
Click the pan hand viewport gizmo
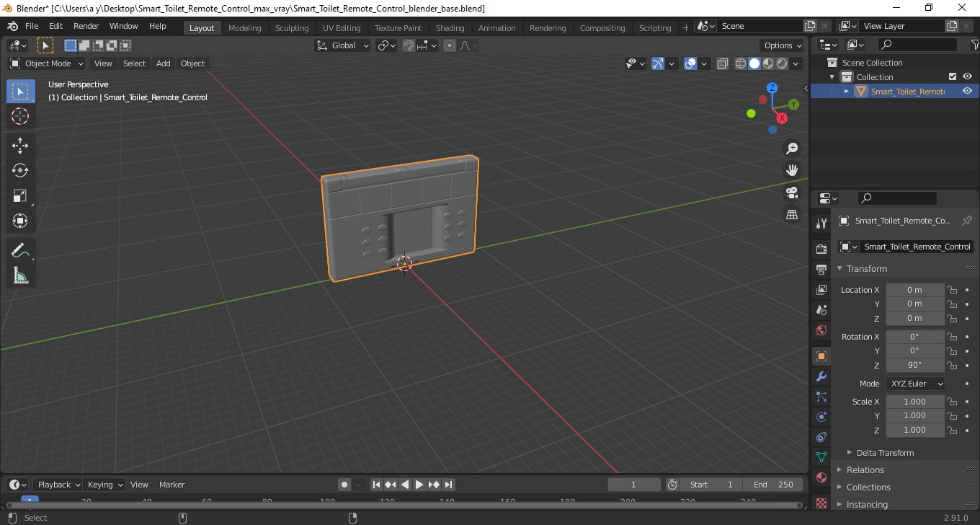click(792, 170)
